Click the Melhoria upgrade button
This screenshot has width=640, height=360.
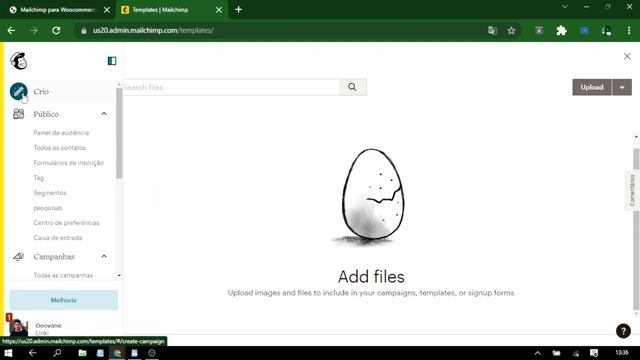pos(64,300)
